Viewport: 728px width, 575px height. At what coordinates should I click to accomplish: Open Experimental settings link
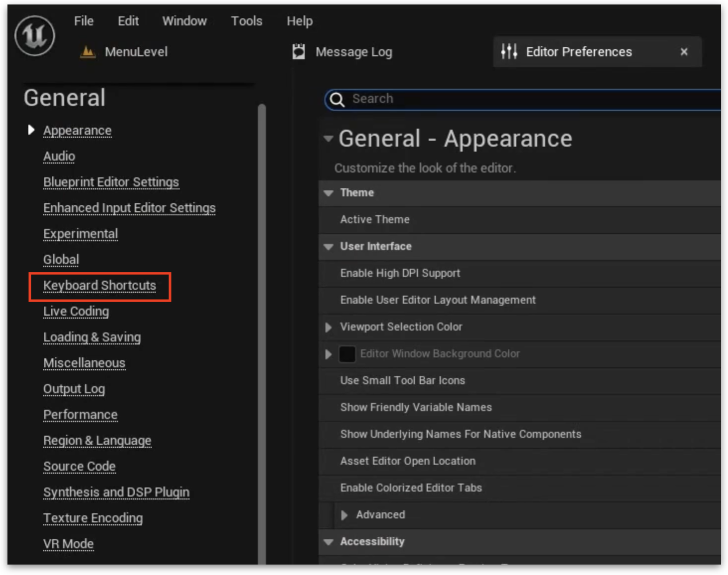pos(81,234)
